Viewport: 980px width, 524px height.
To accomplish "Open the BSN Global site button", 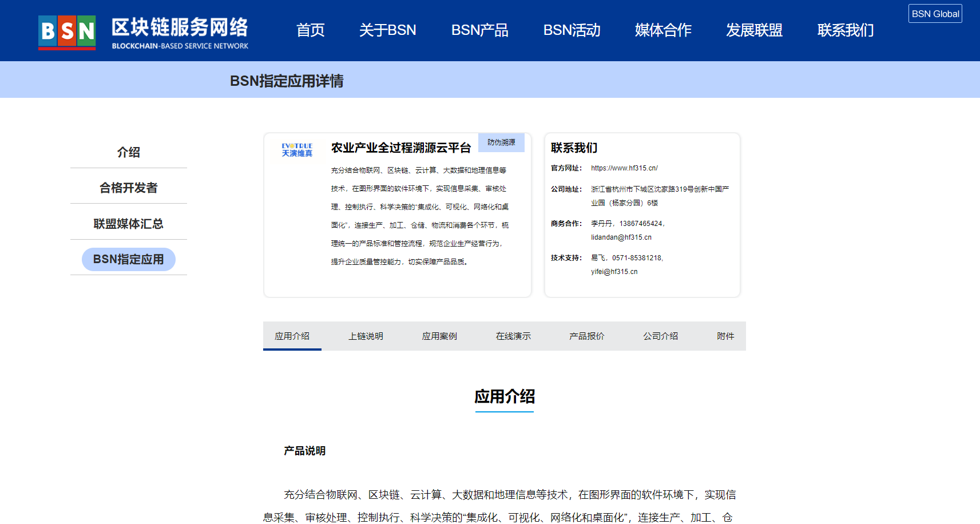I will point(935,14).
